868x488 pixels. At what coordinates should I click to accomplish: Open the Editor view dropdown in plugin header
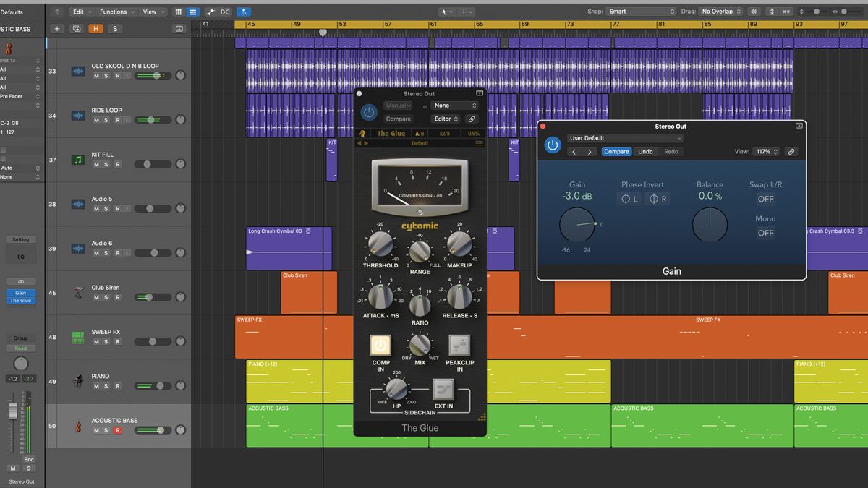[446, 119]
